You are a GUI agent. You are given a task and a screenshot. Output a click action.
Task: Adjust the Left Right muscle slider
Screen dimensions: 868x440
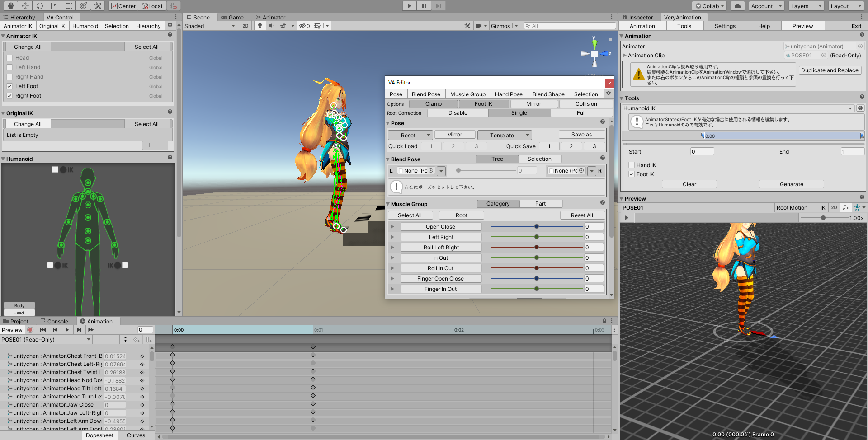click(537, 237)
